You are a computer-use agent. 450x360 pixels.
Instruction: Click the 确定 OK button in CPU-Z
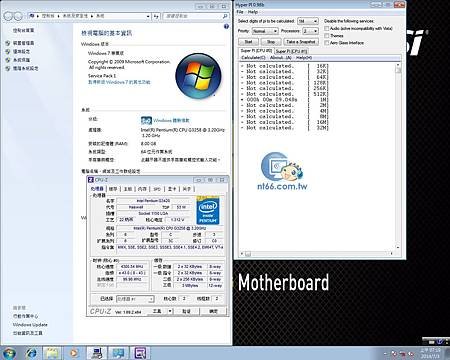click(214, 311)
